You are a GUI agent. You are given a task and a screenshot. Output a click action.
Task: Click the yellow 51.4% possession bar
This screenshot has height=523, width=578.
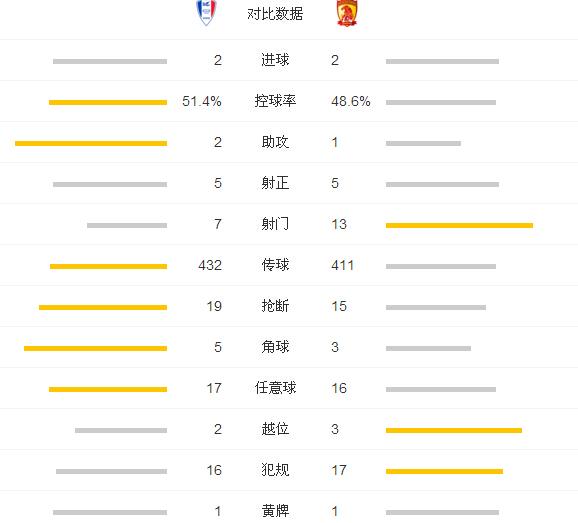point(108,102)
